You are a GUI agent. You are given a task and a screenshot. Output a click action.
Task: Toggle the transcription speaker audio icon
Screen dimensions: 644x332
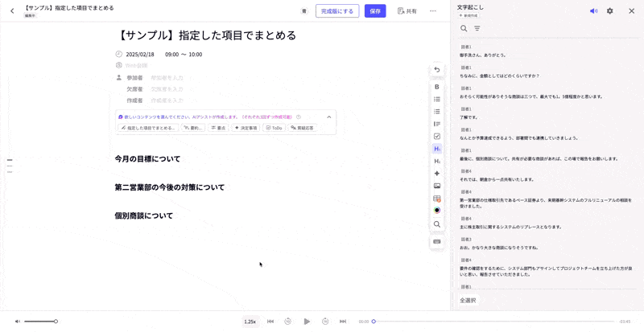click(x=593, y=11)
